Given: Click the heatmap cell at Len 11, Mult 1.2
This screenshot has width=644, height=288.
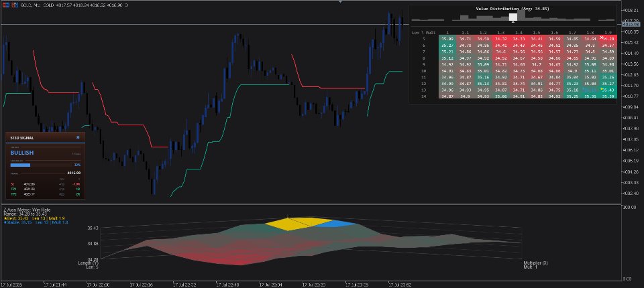Looking at the screenshot, I should (483, 77).
